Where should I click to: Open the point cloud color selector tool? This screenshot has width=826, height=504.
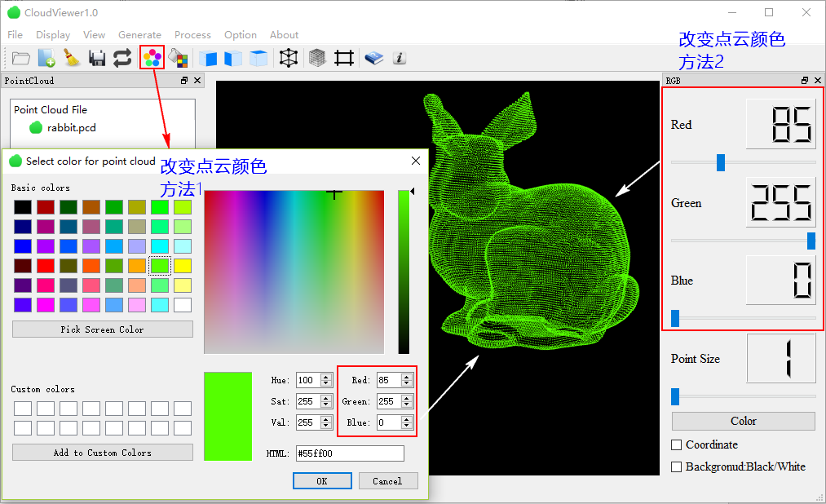pyautogui.click(x=151, y=57)
